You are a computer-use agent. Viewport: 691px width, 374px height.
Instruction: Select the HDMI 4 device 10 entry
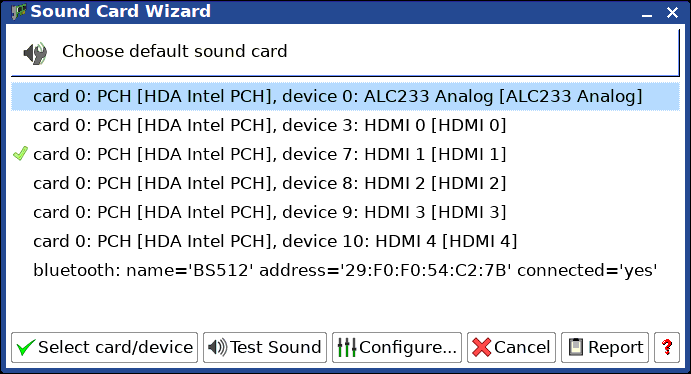coord(345,241)
